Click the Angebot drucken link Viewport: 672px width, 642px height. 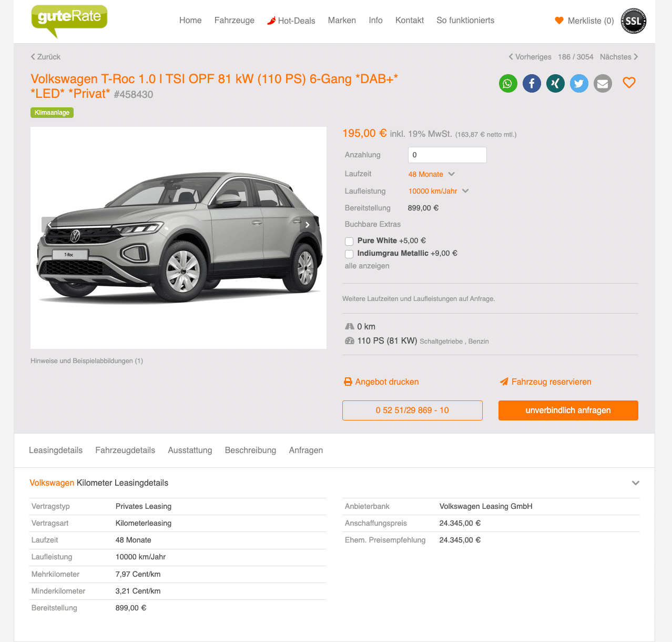tap(381, 382)
